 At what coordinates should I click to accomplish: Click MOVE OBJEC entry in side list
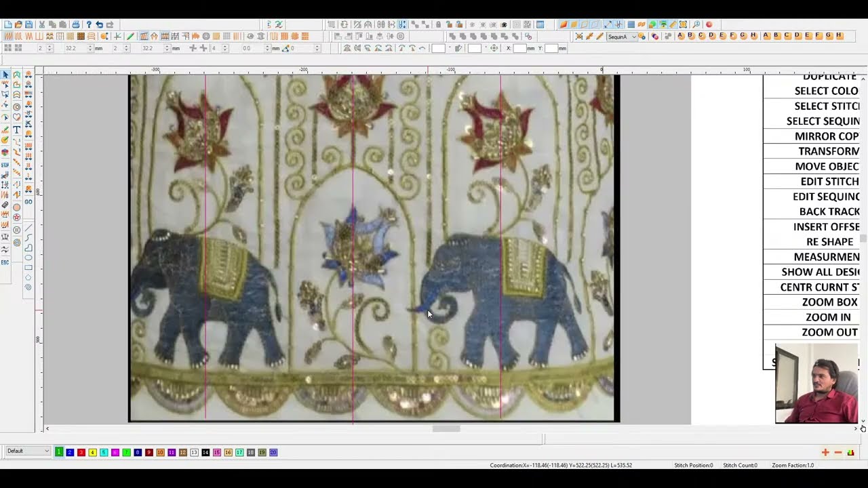[x=827, y=166]
